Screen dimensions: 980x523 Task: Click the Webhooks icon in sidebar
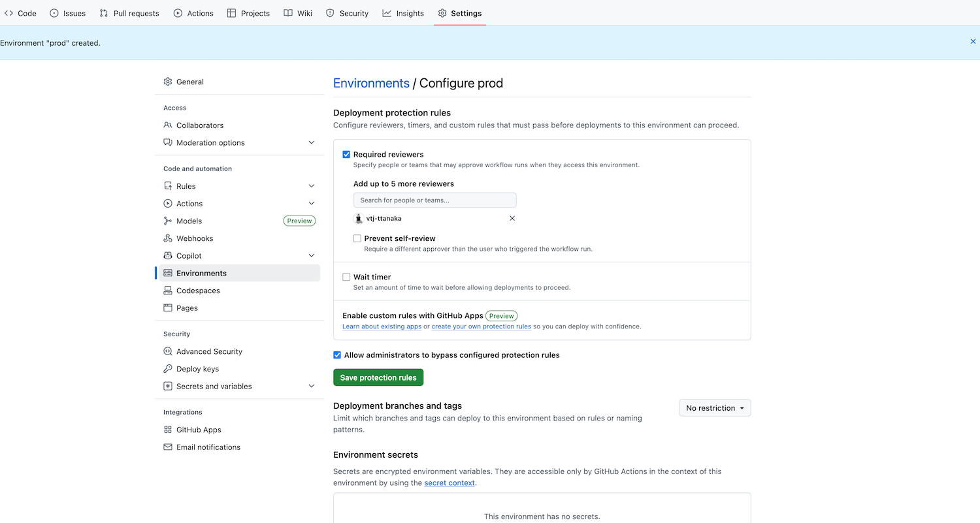point(168,238)
